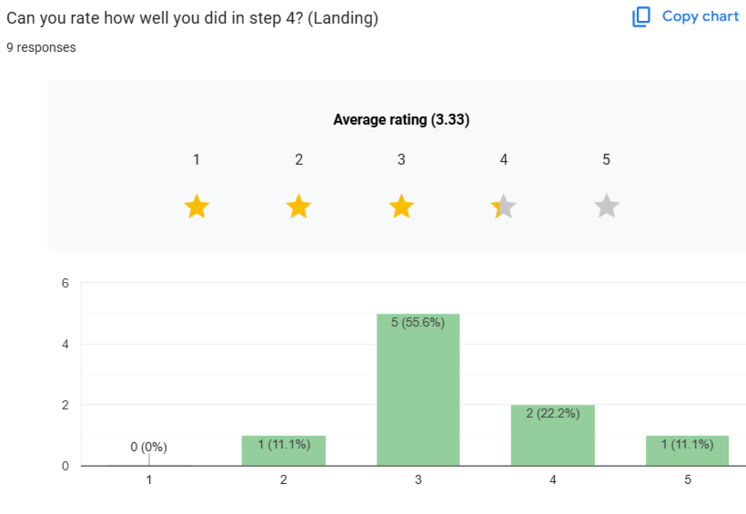Viewport: 746px width, 514px height.
Task: Click the number 1 above the first star
Action: pyautogui.click(x=197, y=160)
